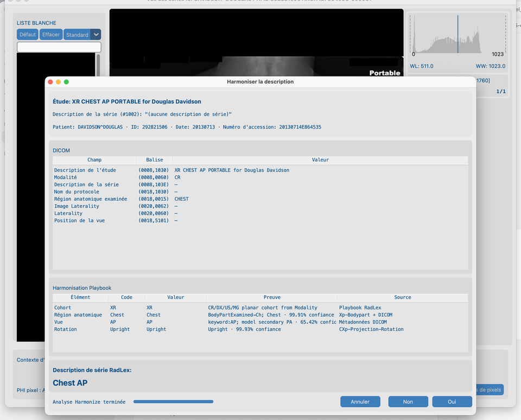Click the Analyse Harmonize progress bar
521x420 pixels.
[173, 402]
